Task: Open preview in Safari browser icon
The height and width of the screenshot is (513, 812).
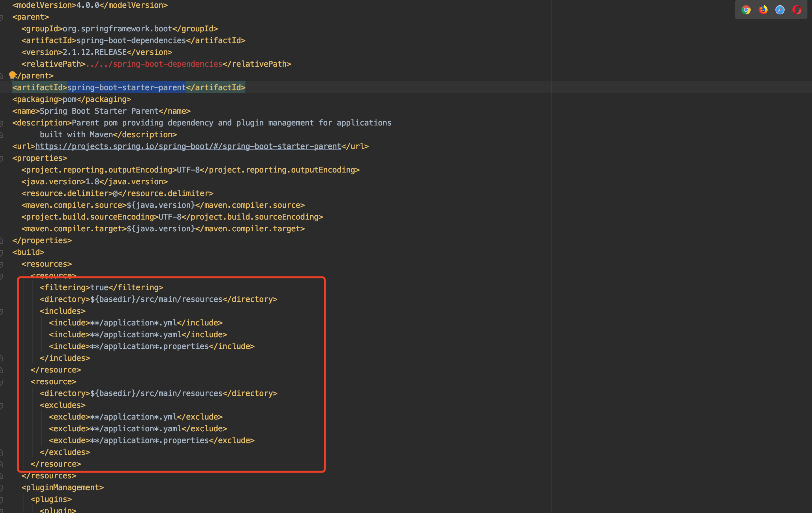Action: 780,10
